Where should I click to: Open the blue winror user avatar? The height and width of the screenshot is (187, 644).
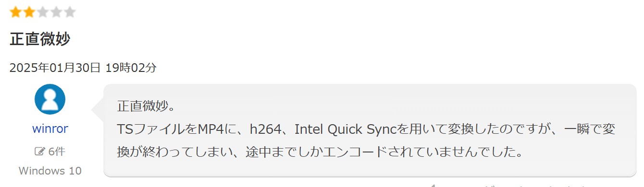coord(50,99)
